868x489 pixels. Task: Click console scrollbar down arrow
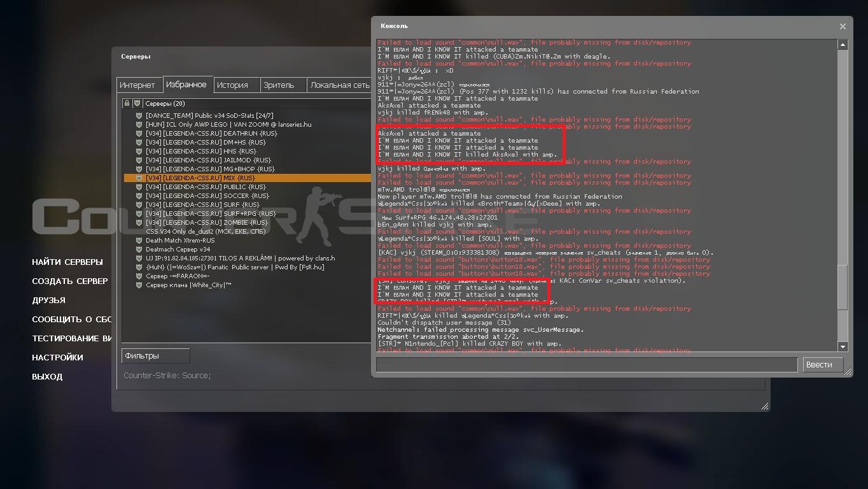click(x=843, y=347)
